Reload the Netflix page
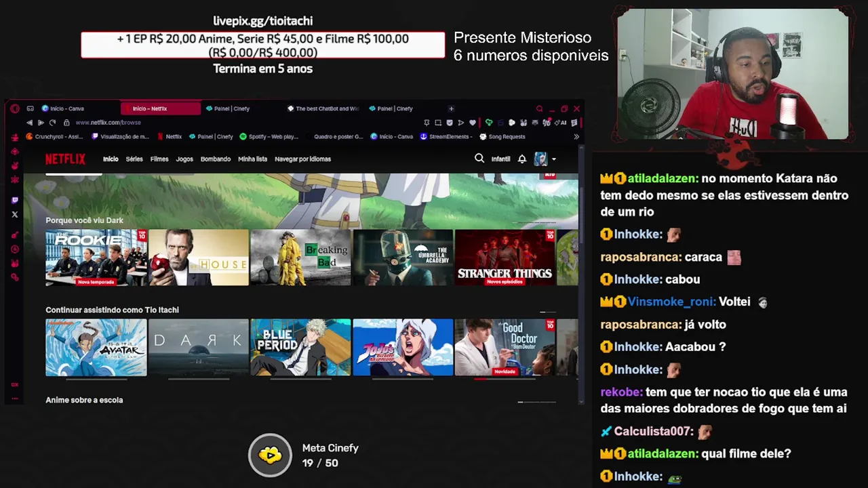Image resolution: width=868 pixels, height=488 pixels. [52, 123]
